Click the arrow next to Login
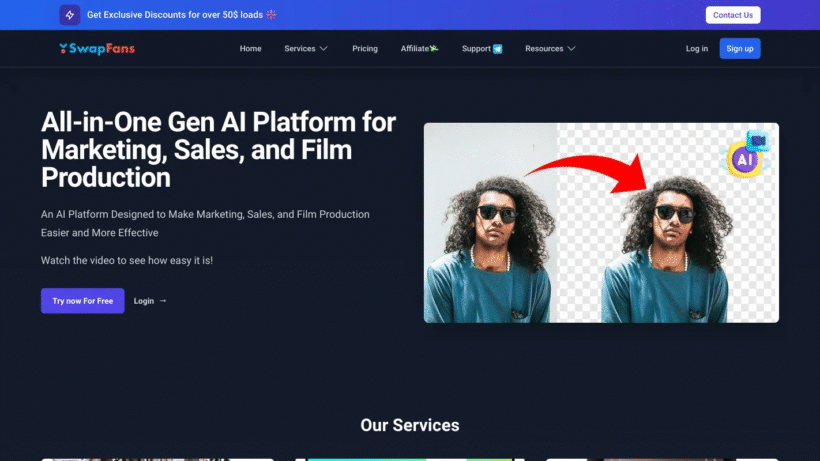The image size is (820, 461). pos(163,301)
